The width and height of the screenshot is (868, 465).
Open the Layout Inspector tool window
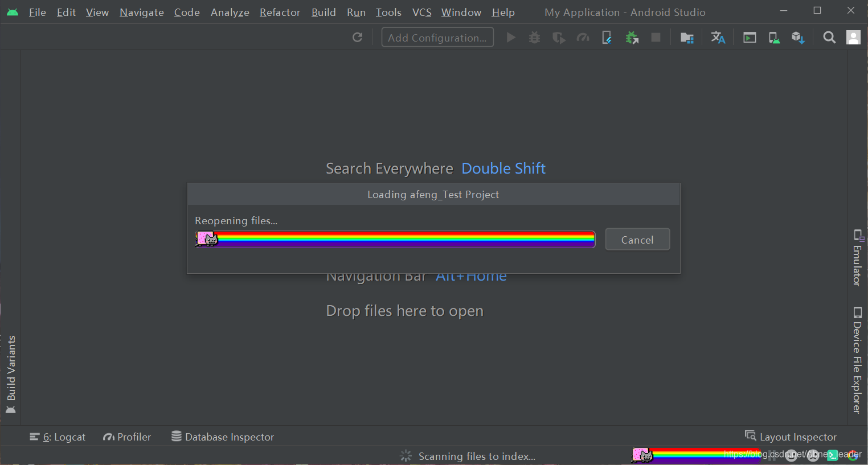791,437
